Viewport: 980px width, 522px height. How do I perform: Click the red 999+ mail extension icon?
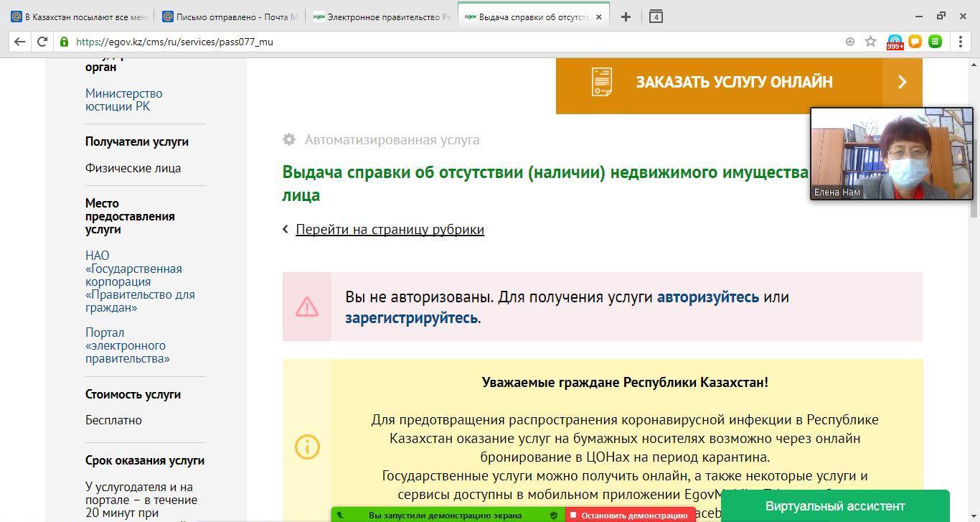895,42
